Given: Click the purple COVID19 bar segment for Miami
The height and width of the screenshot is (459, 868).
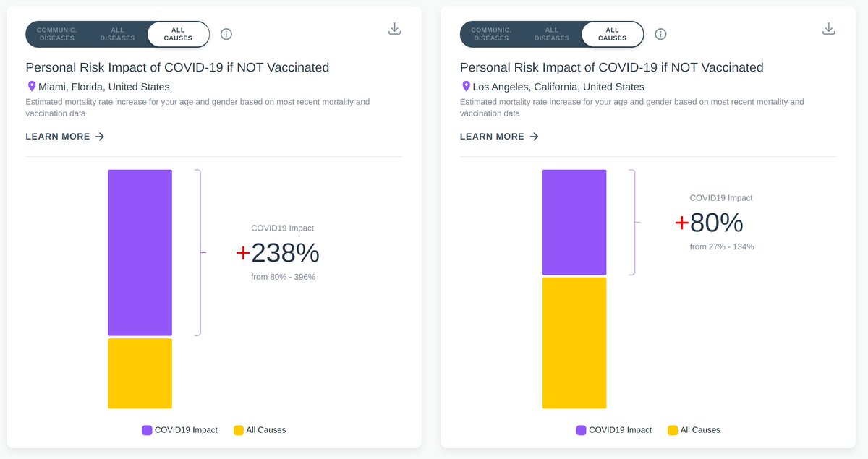Looking at the screenshot, I should (140, 253).
